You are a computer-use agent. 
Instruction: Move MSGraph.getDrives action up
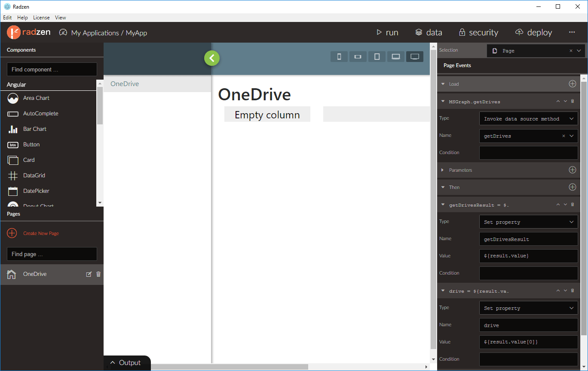pos(558,102)
